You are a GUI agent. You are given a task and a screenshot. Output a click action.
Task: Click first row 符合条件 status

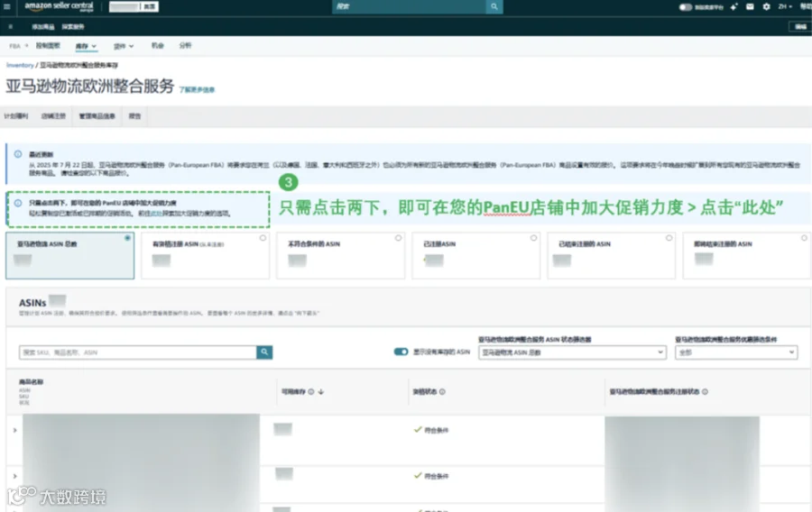[x=431, y=430]
